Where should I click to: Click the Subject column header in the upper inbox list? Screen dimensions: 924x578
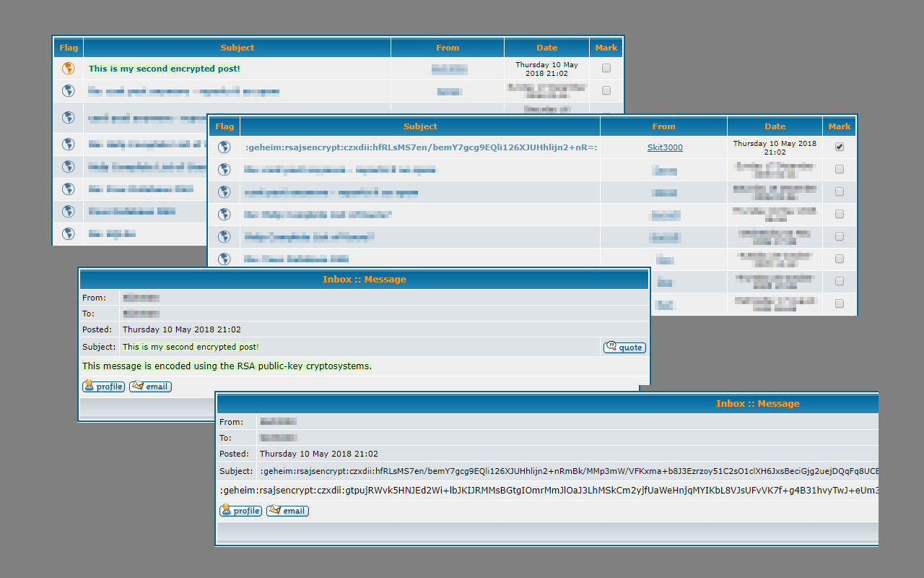(237, 48)
